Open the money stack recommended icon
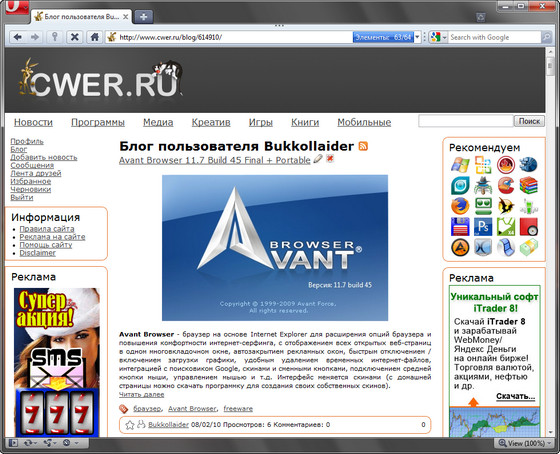The width and height of the screenshot is (560, 454). click(528, 247)
